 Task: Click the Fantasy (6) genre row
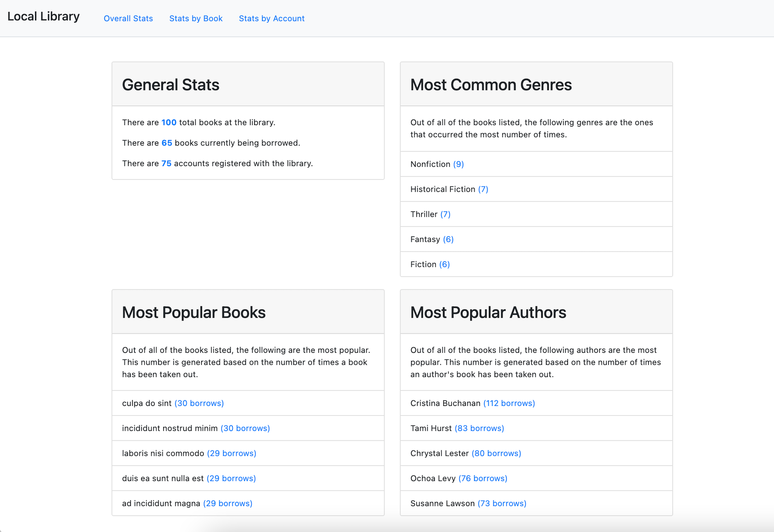[536, 239]
